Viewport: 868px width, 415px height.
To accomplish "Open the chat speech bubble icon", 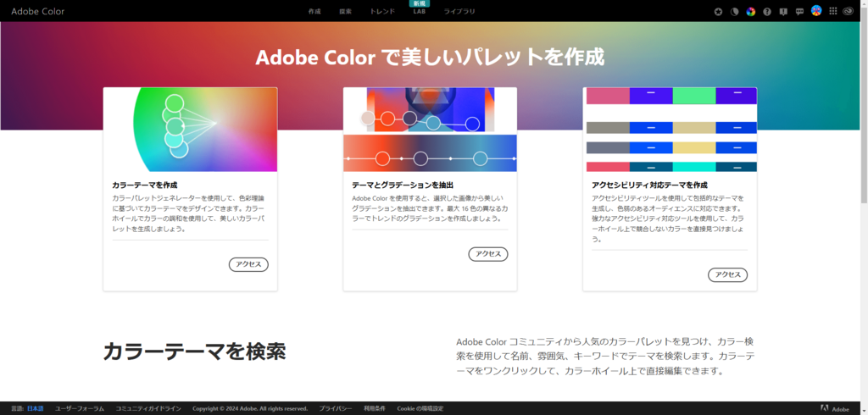I will point(799,12).
